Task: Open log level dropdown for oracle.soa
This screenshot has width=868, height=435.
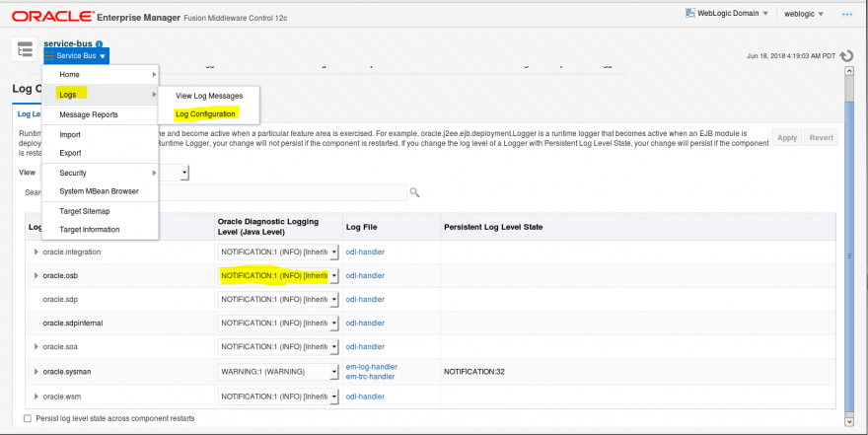Action: click(x=278, y=347)
